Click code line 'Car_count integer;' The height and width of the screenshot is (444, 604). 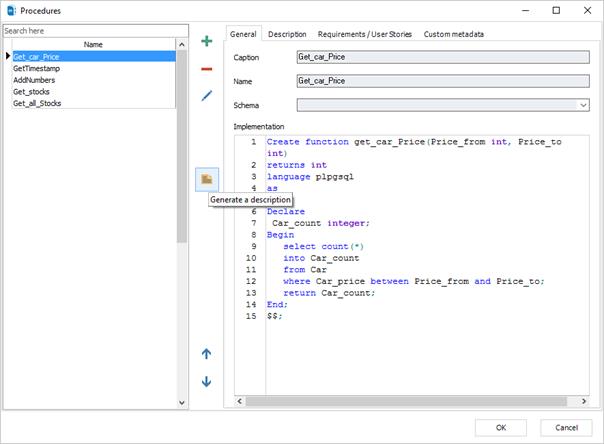coord(320,223)
